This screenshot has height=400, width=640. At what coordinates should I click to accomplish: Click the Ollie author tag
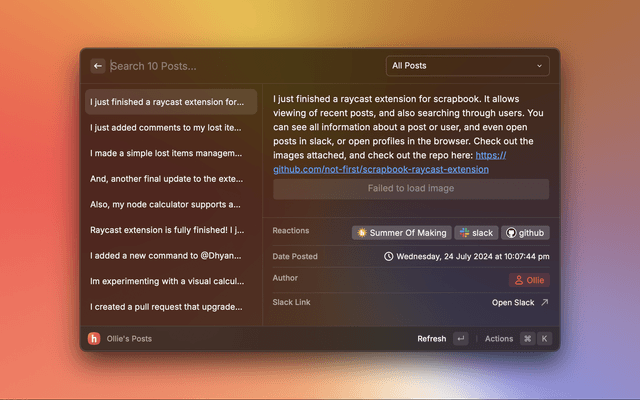pos(529,280)
